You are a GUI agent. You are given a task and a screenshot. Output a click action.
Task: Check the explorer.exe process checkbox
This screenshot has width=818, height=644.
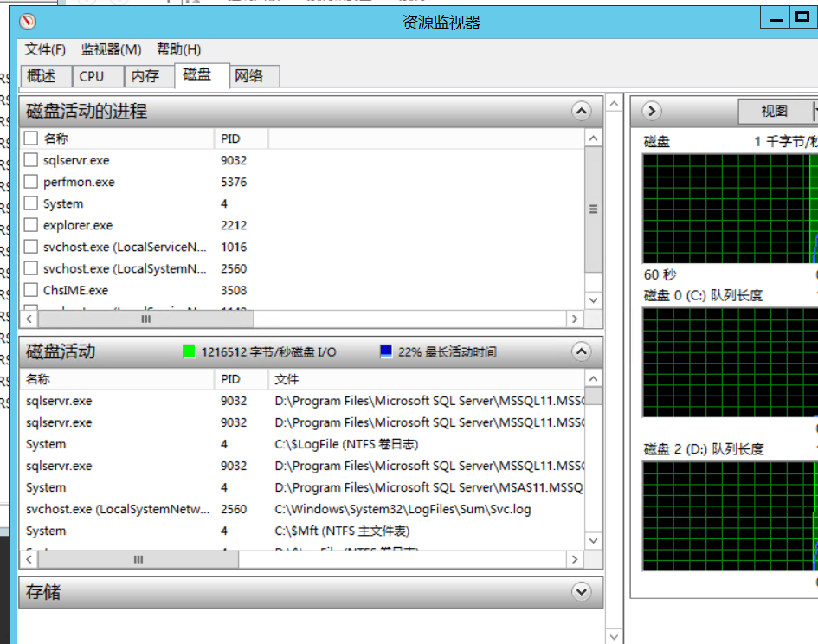pos(31,225)
